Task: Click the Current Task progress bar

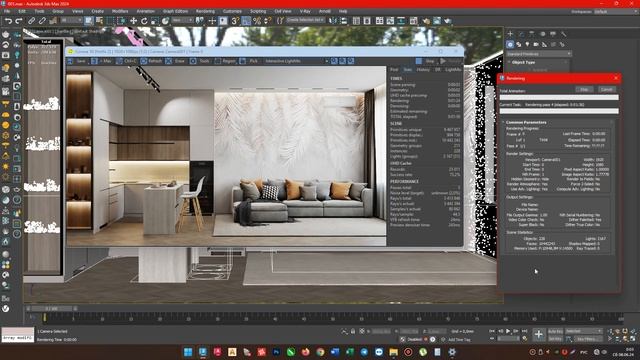Action: pos(559,111)
